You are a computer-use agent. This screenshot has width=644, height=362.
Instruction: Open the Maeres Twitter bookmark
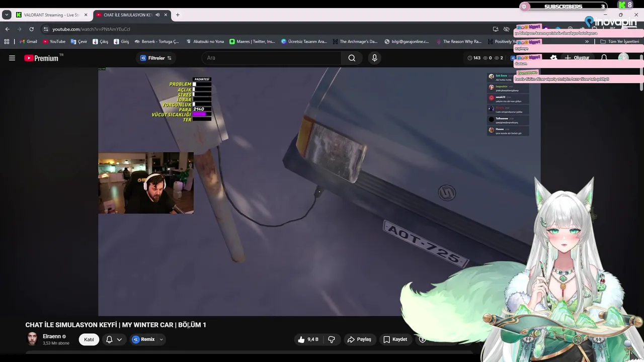click(x=252, y=41)
